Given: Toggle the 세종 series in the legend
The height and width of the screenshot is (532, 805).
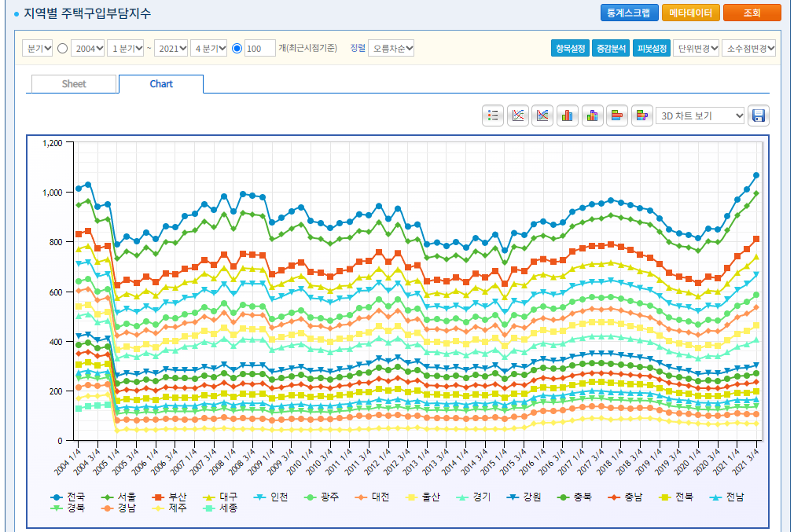Looking at the screenshot, I should click(x=220, y=508).
